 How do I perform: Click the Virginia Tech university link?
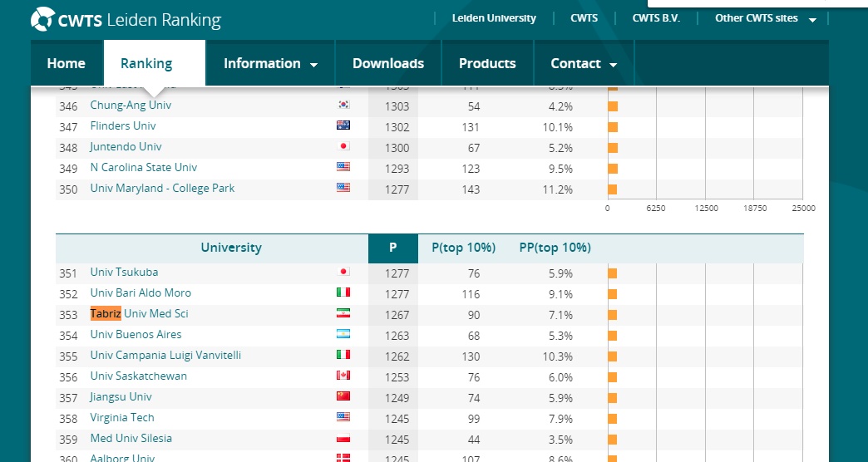point(122,418)
